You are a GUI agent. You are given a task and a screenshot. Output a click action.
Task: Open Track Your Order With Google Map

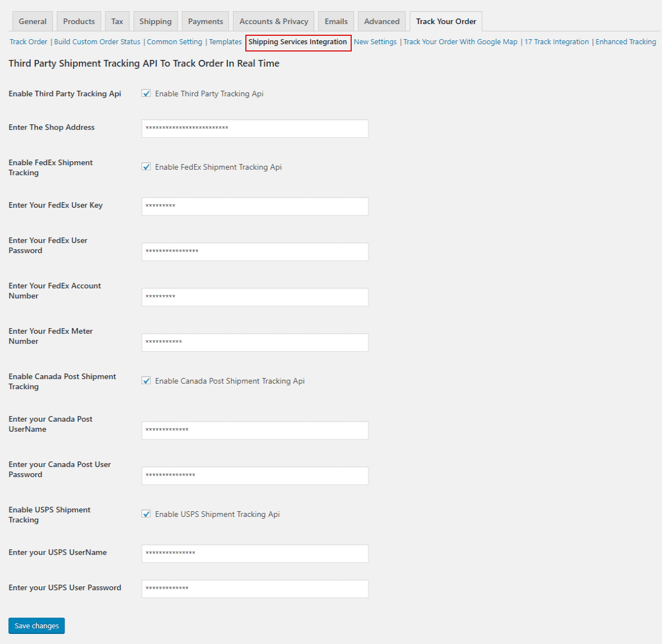pyautogui.click(x=460, y=42)
